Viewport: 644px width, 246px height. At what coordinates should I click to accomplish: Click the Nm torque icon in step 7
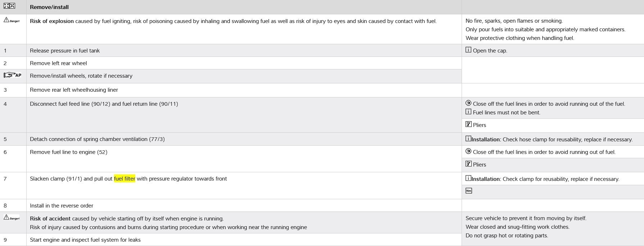coord(468,191)
